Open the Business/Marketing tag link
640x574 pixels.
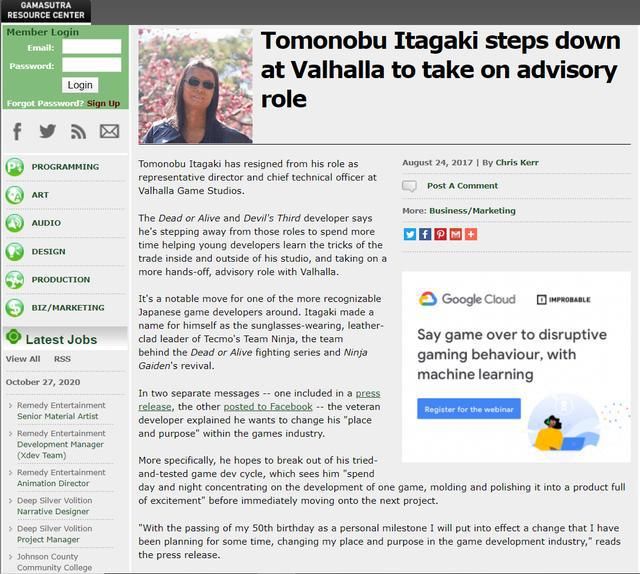[x=472, y=211]
